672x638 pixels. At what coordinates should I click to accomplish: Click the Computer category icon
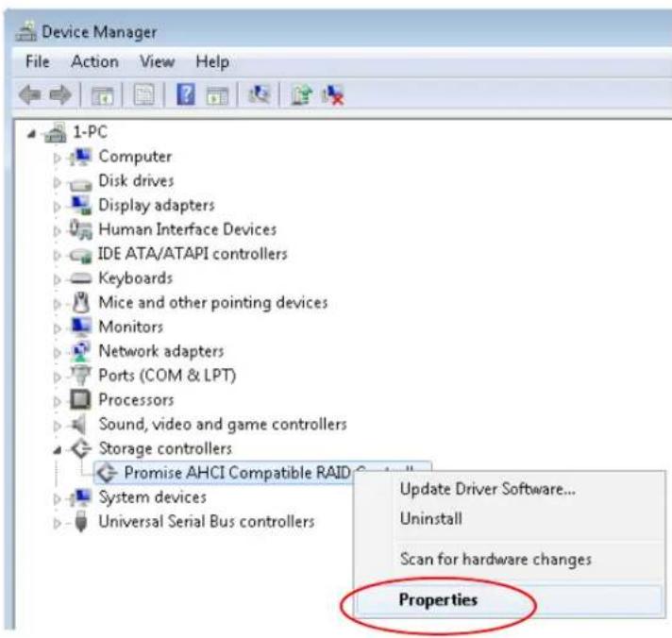[80, 157]
